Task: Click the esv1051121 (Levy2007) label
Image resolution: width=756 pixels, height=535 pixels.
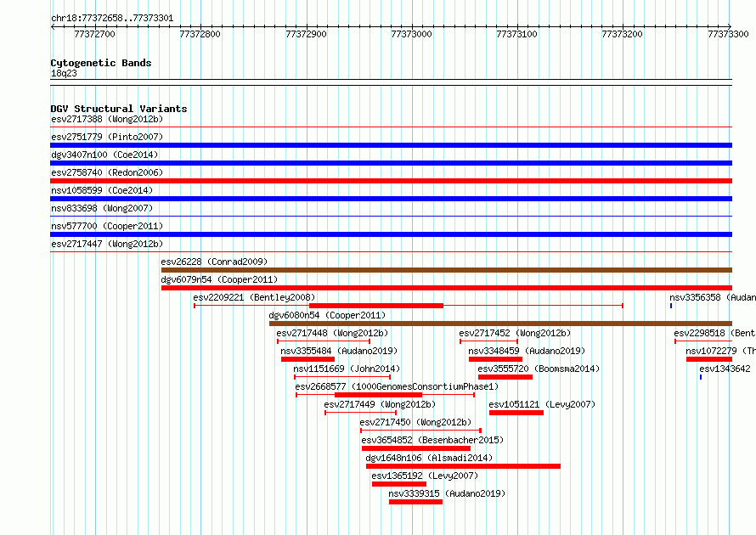Action: (542, 404)
